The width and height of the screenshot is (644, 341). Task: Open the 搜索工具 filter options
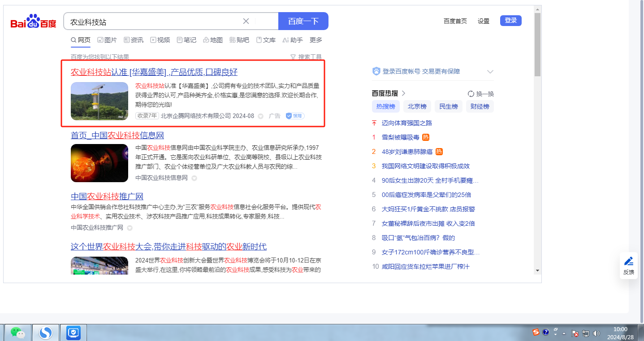pyautogui.click(x=306, y=57)
